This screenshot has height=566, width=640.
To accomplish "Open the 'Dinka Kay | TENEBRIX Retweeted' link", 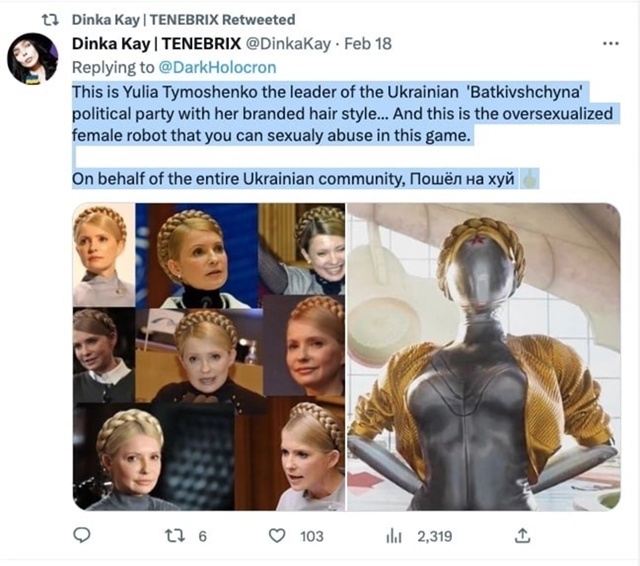I will tap(183, 19).
